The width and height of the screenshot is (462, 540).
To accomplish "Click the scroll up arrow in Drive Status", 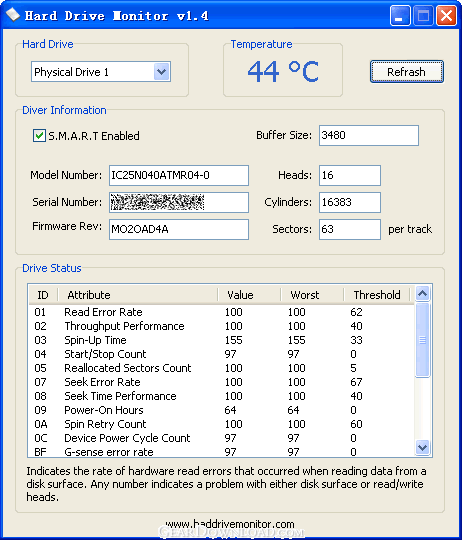I will point(422,294).
